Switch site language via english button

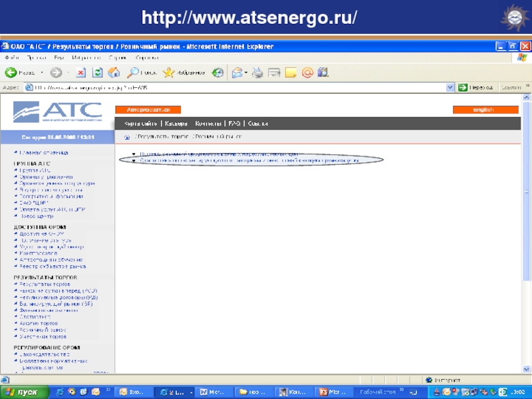(x=485, y=110)
